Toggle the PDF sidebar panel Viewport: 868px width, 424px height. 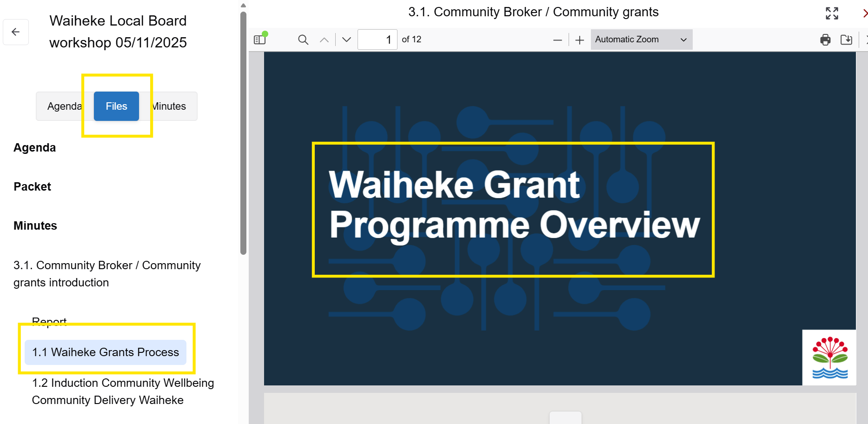pos(259,39)
